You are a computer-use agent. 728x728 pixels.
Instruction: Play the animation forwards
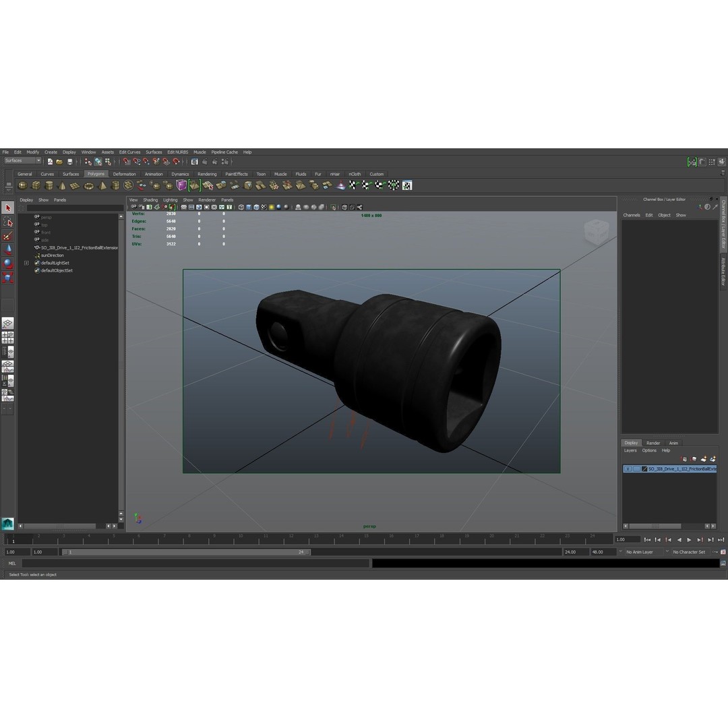[689, 539]
